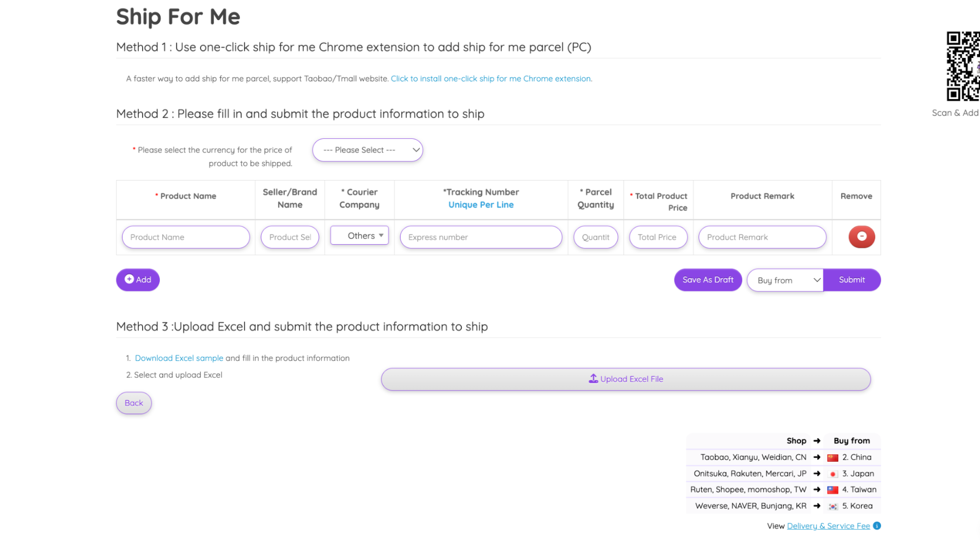This screenshot has height=548, width=980.
Task: Click the QR code image
Action: [x=962, y=66]
